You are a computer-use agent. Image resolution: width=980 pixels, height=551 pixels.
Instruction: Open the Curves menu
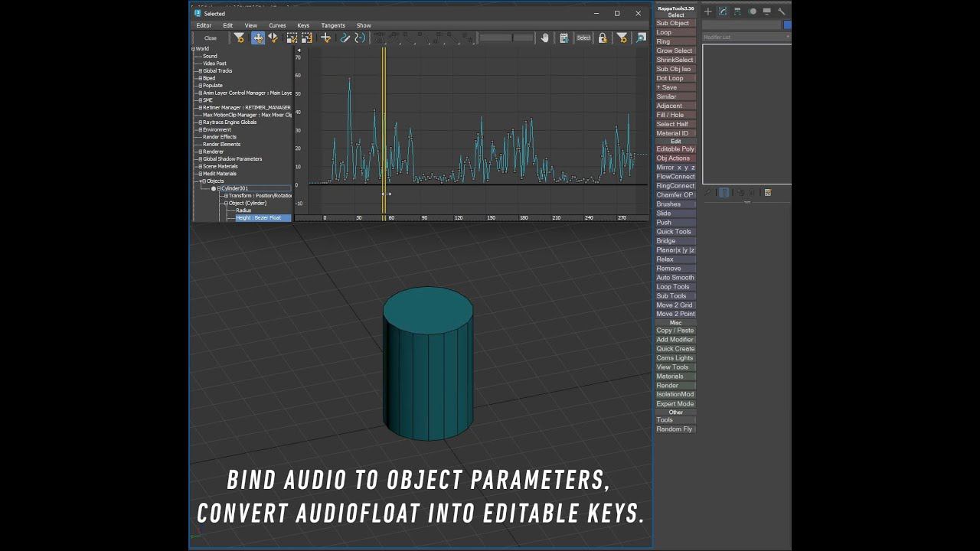point(277,25)
